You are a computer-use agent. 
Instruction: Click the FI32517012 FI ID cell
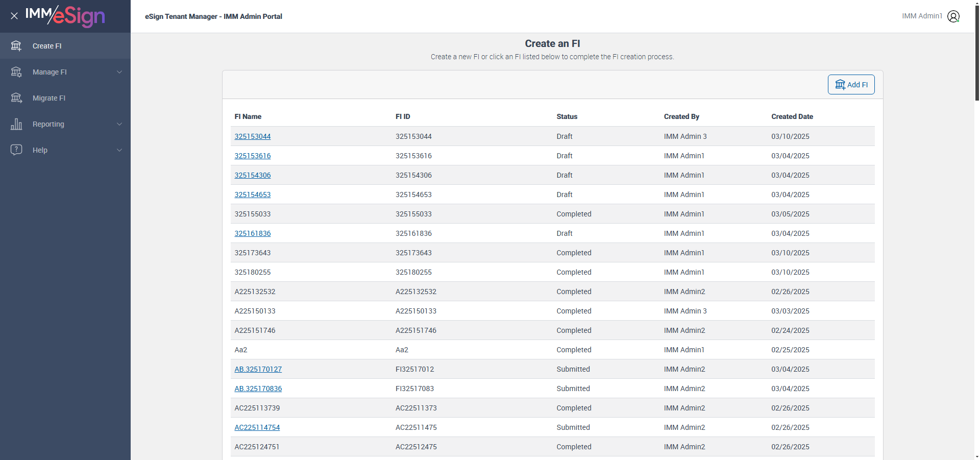[415, 369]
